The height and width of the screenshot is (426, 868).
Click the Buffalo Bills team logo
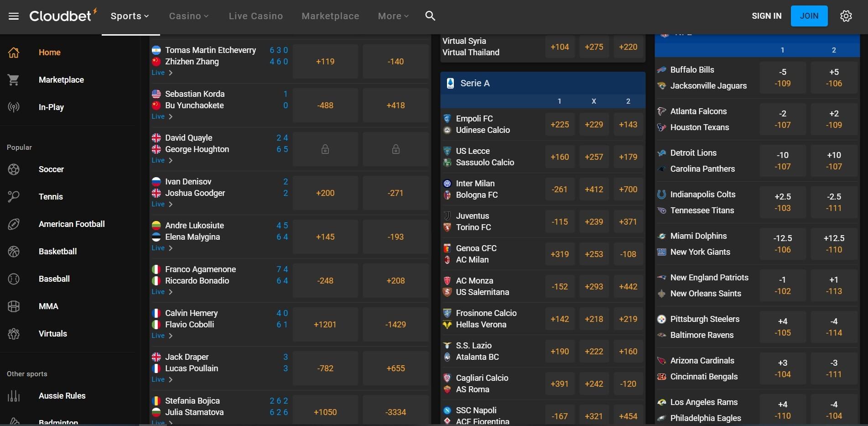[x=661, y=70]
